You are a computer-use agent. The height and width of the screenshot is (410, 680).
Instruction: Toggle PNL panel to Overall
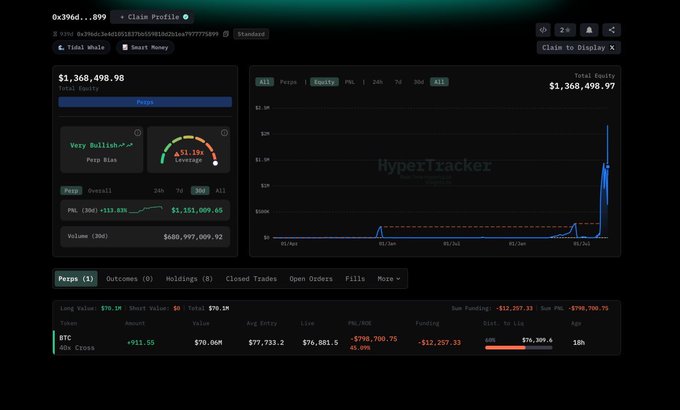(99, 190)
